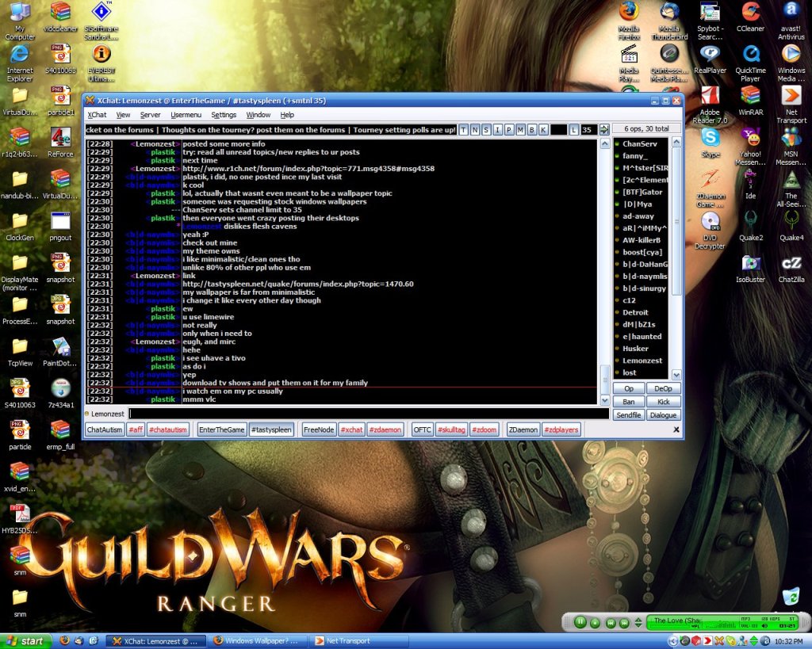Expand hidden system tray icons
The width and height of the screenshot is (812, 649).
pos(673,641)
